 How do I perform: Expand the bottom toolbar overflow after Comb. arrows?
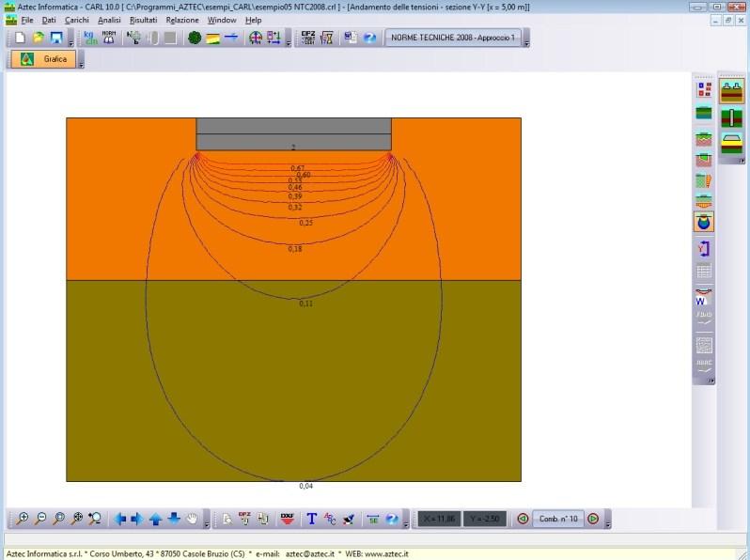608,521
